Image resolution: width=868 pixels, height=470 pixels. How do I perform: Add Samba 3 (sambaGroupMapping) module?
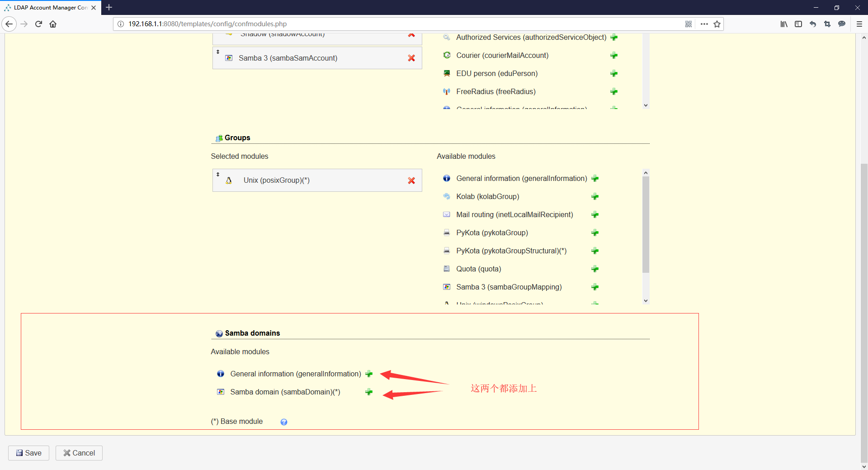pos(595,287)
